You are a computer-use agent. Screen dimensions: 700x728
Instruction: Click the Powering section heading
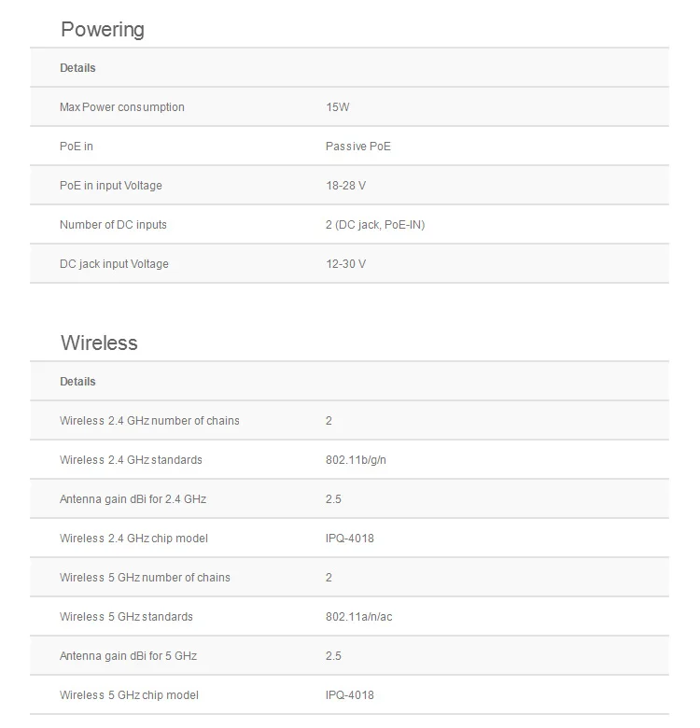[103, 30]
